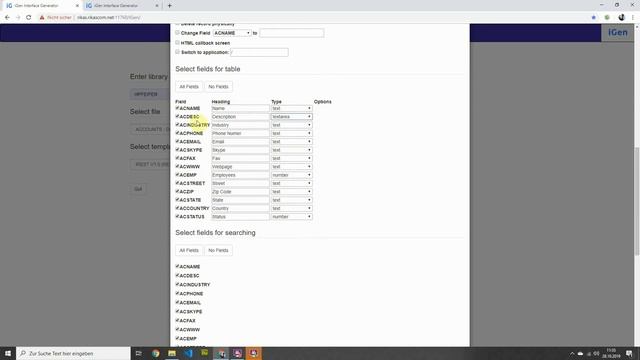Click the Switch to application text input
640x360 pixels.
click(259, 52)
